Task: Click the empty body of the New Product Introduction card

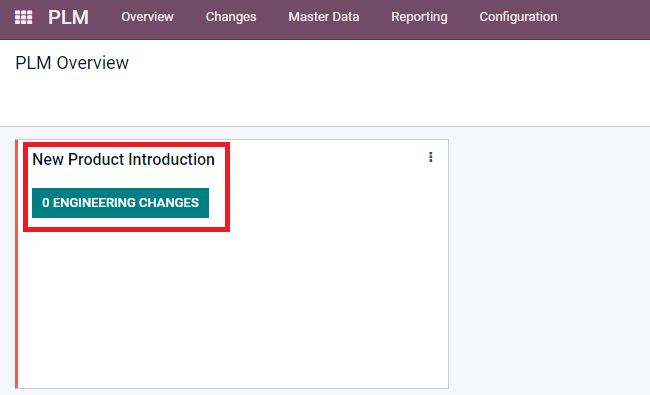Action: 232,307
